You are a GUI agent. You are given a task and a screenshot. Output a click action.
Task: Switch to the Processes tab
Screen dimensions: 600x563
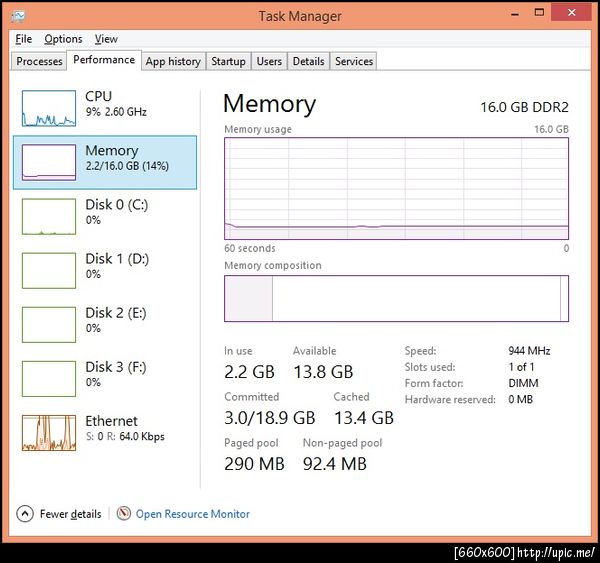40,61
